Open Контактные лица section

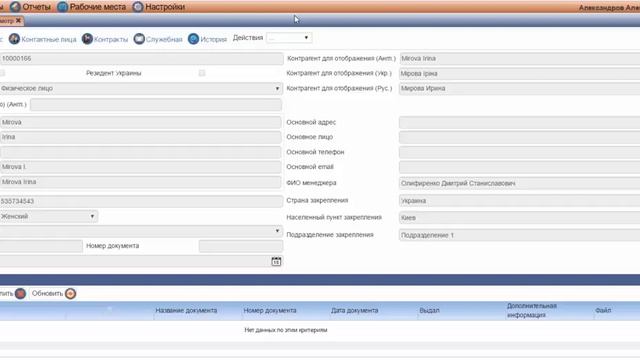point(49,40)
